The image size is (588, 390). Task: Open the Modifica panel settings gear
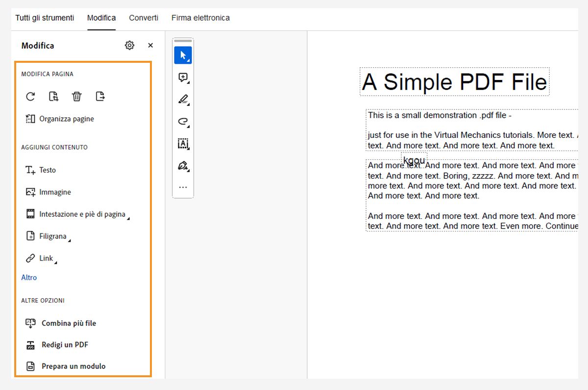coord(129,45)
